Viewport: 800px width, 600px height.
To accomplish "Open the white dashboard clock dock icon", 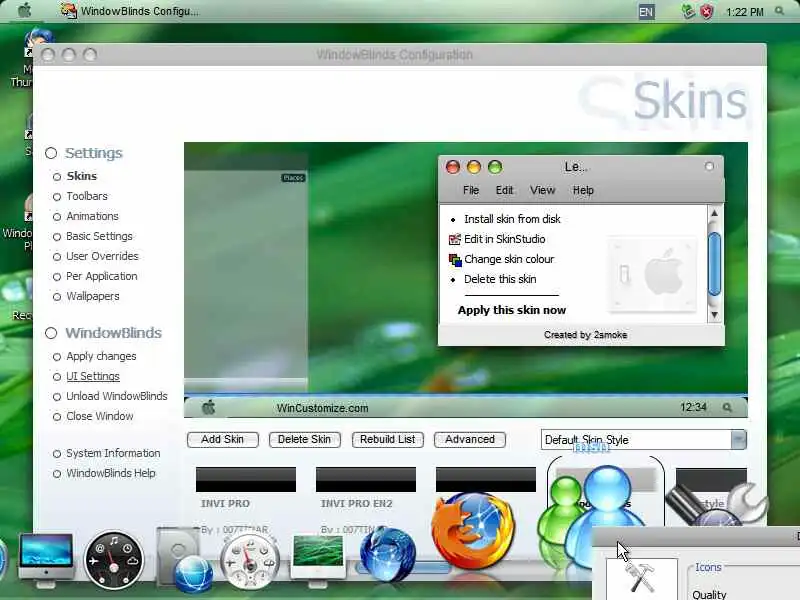I will coord(249,561).
